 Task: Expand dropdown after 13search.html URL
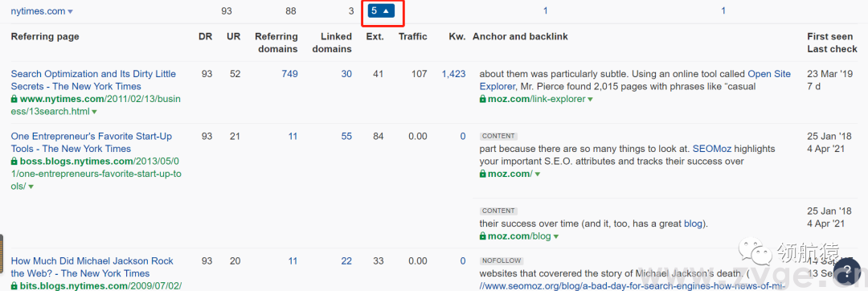click(94, 112)
